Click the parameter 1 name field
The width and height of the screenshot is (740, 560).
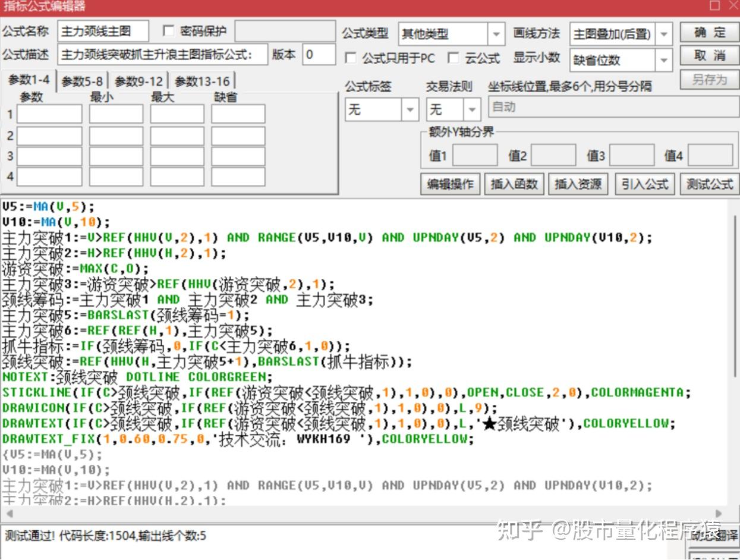click(x=49, y=114)
